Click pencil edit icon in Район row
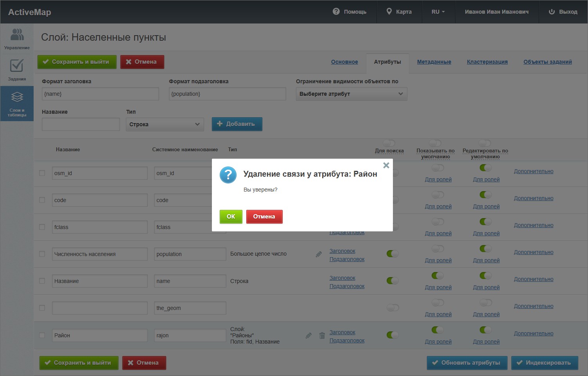 pos(308,335)
